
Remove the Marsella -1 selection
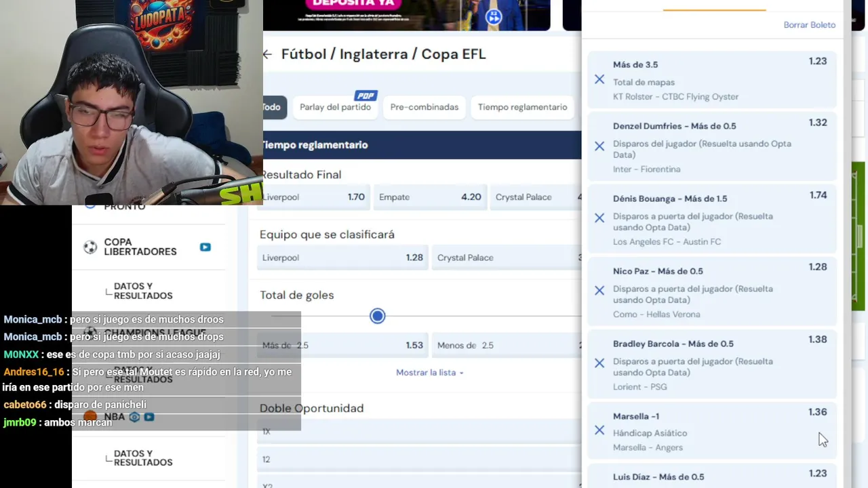pos(599,430)
